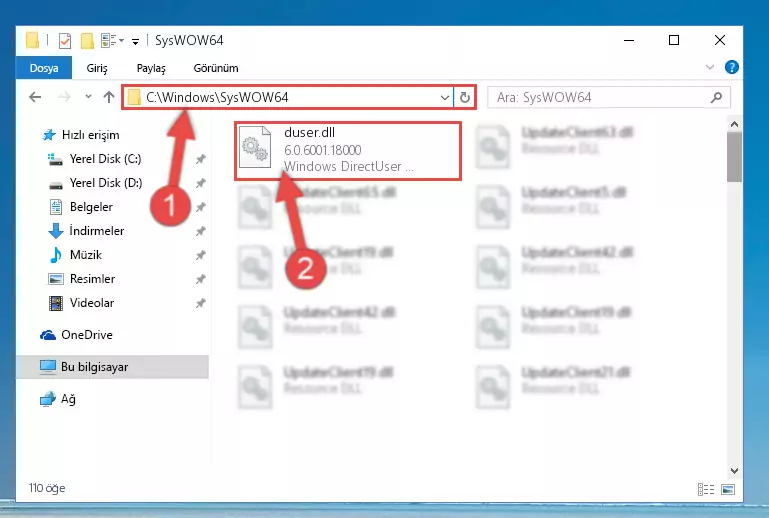Go up one folder level
The height and width of the screenshot is (518, 769).
pyautogui.click(x=108, y=97)
